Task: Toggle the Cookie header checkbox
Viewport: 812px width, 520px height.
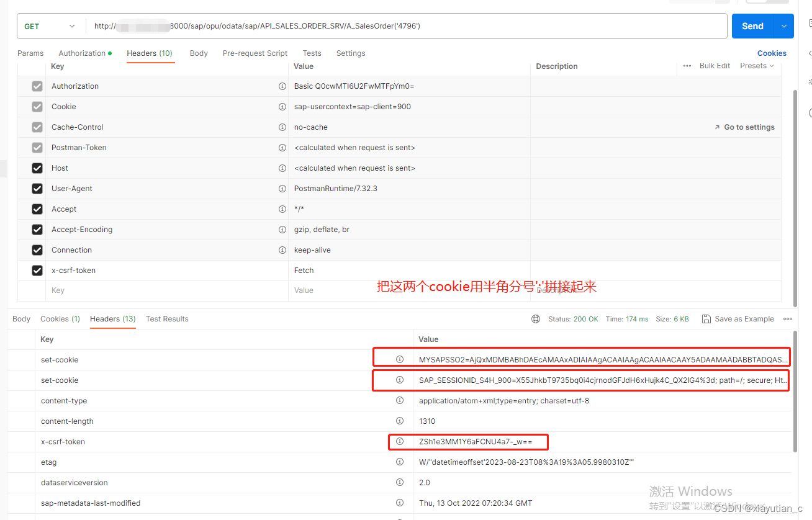Action: coord(37,107)
